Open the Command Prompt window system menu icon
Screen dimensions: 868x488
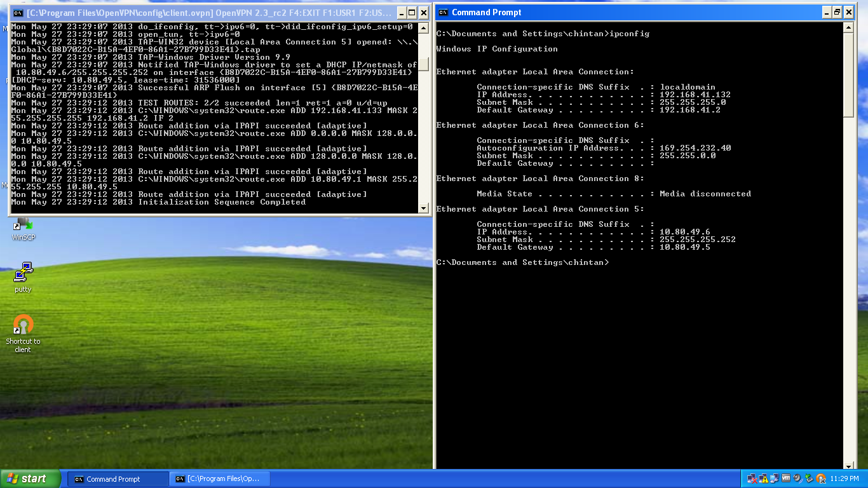tap(443, 12)
